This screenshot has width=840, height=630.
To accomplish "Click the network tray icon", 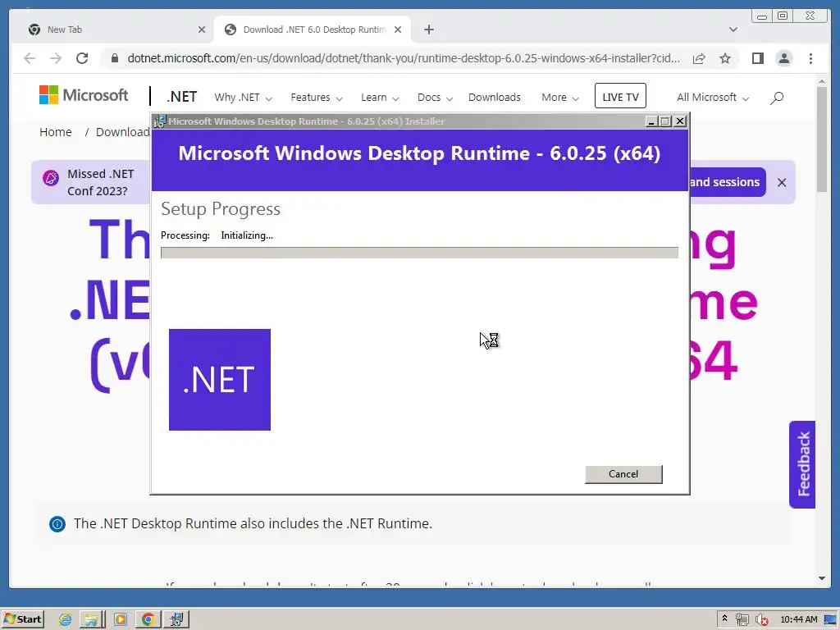I will [742, 620].
